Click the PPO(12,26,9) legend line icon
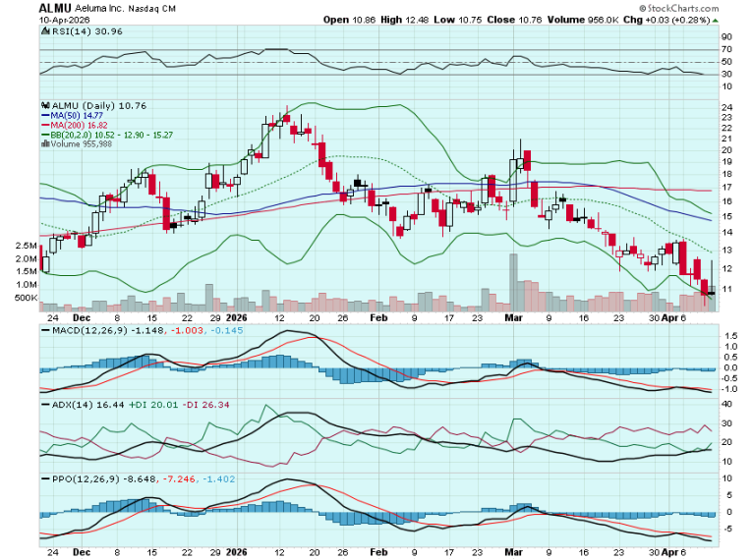This screenshot has height=560, width=752. 44,477
